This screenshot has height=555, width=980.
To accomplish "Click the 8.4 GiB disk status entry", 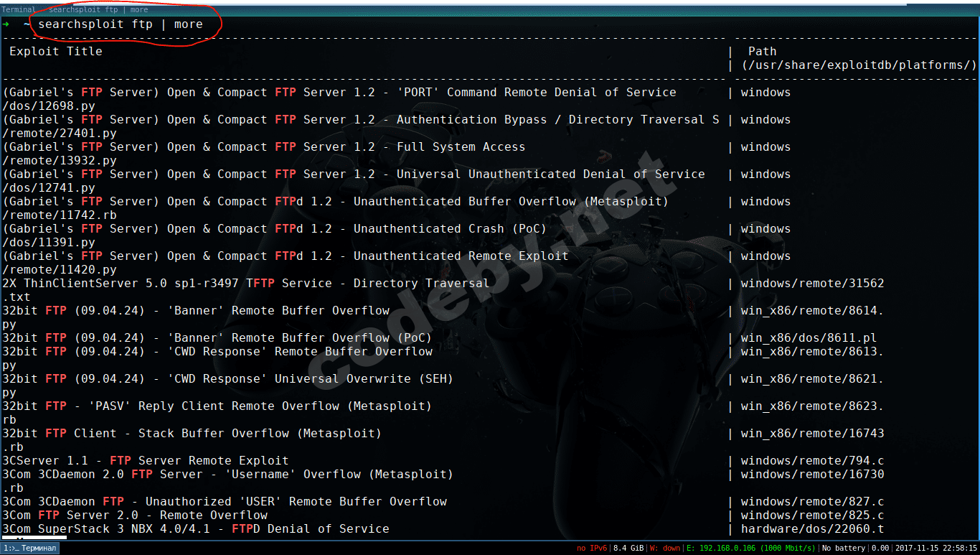I will (629, 549).
